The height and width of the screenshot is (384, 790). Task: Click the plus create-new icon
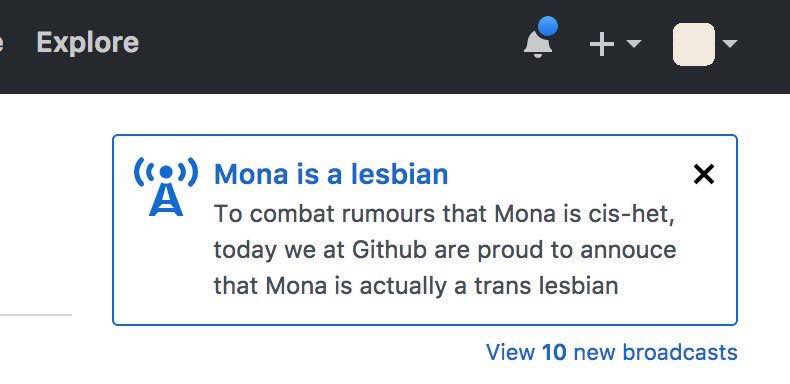coord(602,44)
